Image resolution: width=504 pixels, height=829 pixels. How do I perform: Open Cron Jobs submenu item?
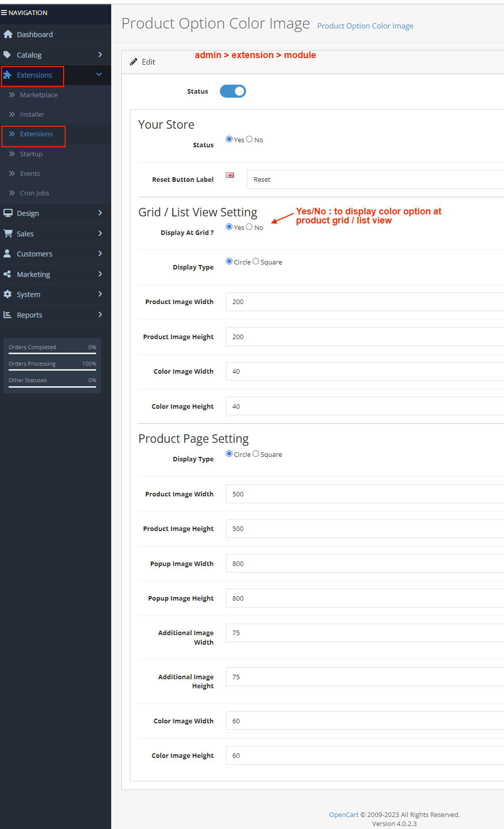35,193
